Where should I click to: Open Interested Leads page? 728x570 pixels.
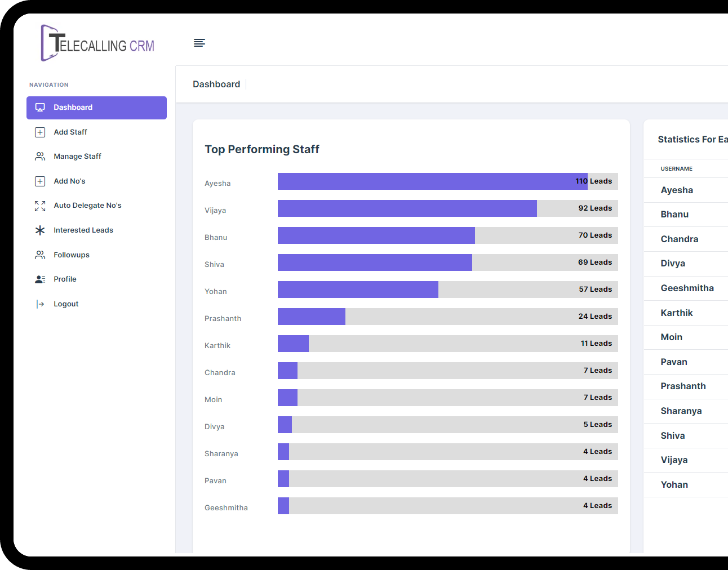[x=96, y=230]
